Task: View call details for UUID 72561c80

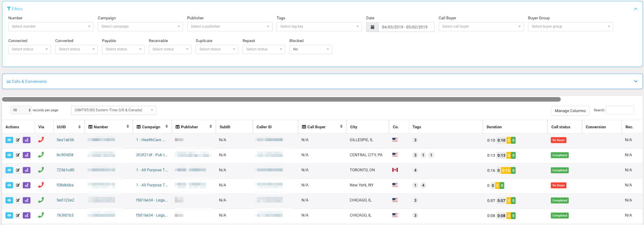Action: point(9,170)
